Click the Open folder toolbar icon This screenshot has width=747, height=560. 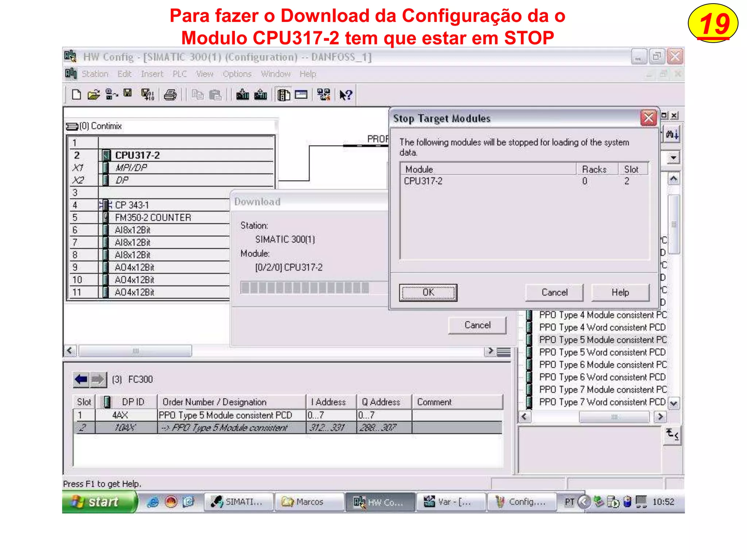coord(94,95)
